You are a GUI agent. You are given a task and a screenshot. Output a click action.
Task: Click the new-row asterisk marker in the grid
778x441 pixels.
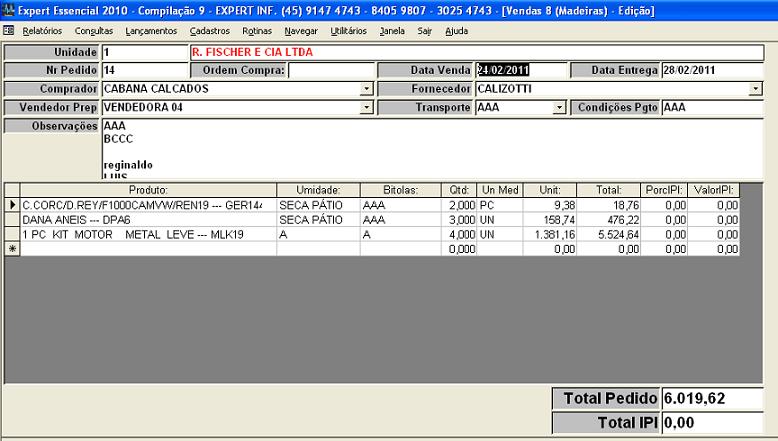click(x=12, y=248)
